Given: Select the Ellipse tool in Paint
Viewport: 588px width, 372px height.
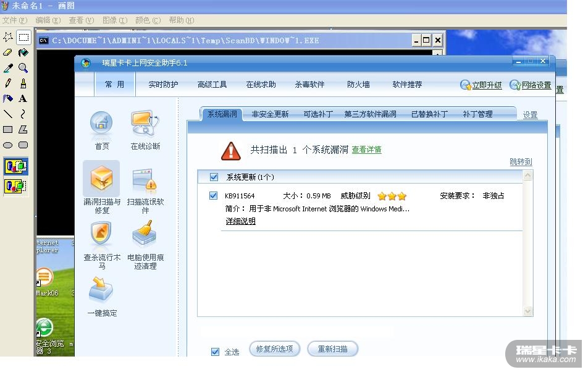Looking at the screenshot, I should point(8,145).
